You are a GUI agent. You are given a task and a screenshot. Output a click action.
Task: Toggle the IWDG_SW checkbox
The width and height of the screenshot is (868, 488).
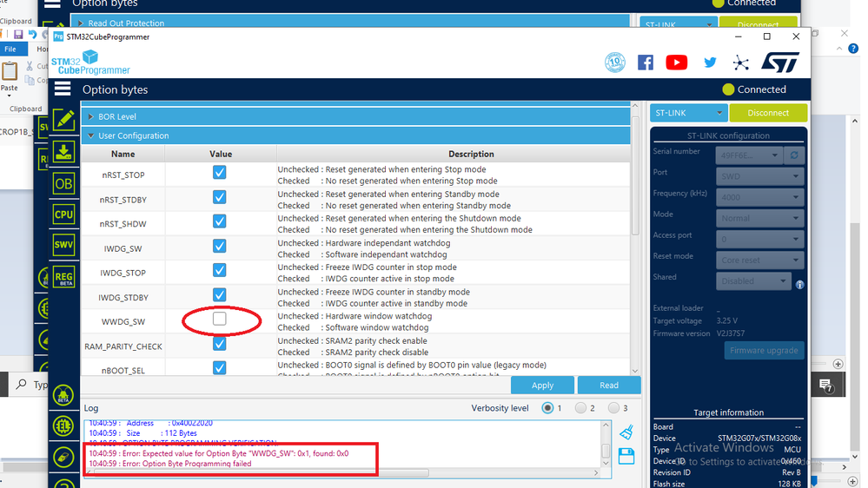[x=219, y=246]
